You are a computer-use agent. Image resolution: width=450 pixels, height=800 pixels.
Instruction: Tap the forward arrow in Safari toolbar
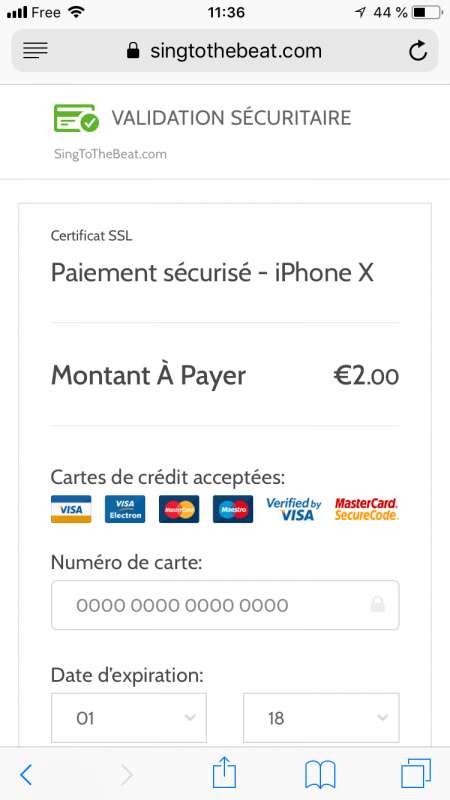127,776
